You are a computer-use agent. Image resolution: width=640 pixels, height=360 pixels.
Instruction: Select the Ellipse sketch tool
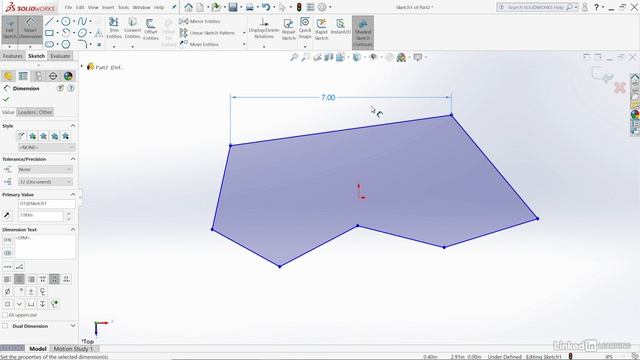click(82, 33)
